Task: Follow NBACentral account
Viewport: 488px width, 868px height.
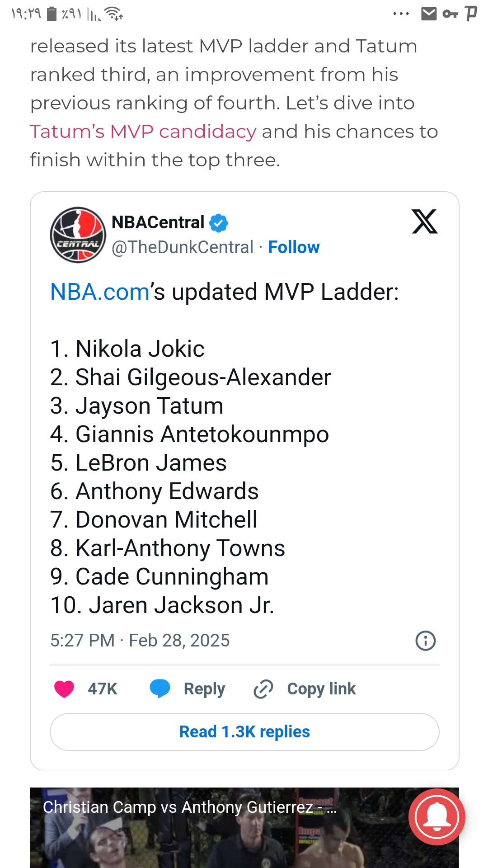Action: [294, 247]
